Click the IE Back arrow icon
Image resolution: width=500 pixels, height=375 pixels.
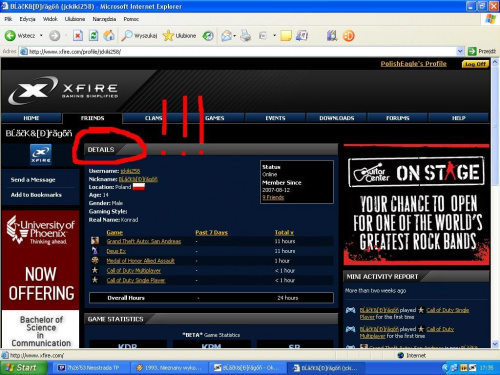click(10, 35)
